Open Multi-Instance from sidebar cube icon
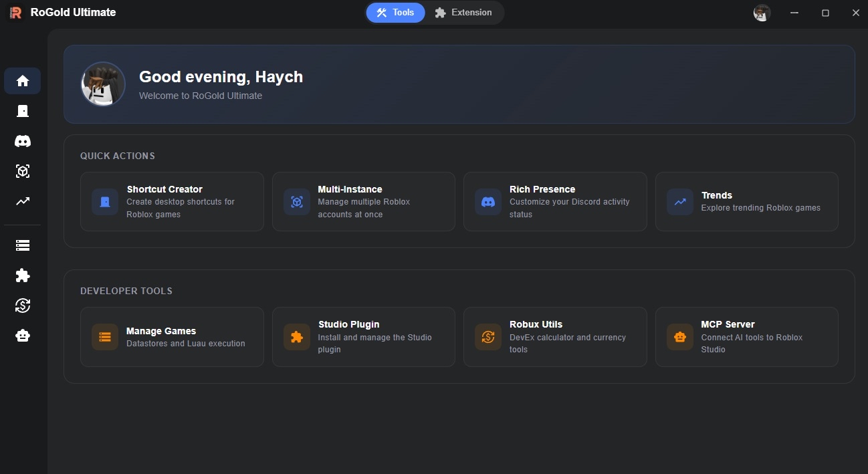868x474 pixels. (x=23, y=171)
